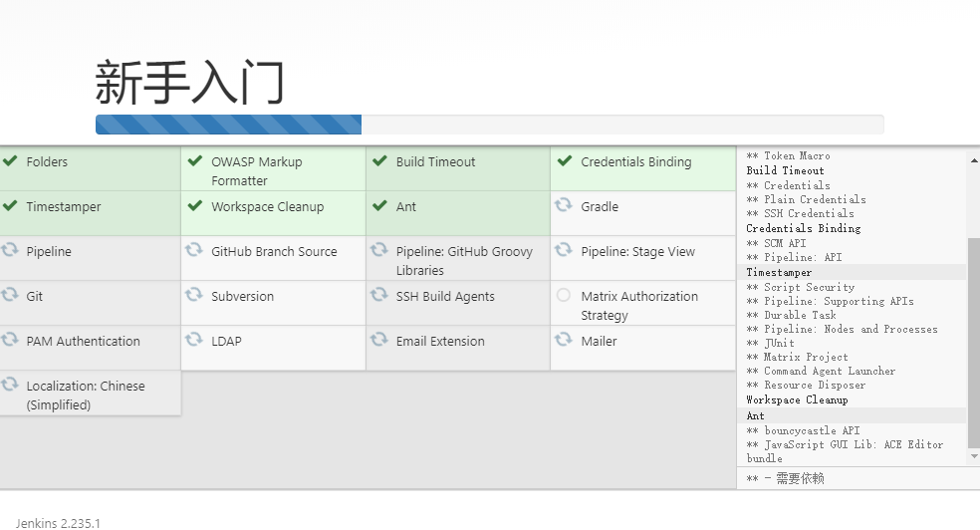Select the PAM Authentication label

tap(83, 342)
